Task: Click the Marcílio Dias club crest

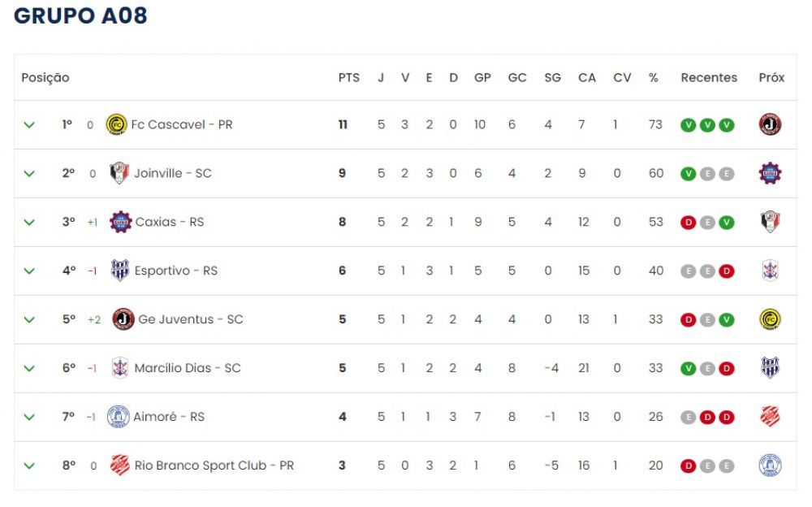Action: 119,368
